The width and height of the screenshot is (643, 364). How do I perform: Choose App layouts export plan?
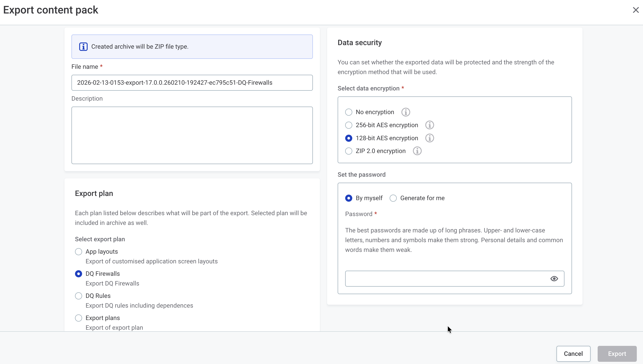pyautogui.click(x=79, y=251)
